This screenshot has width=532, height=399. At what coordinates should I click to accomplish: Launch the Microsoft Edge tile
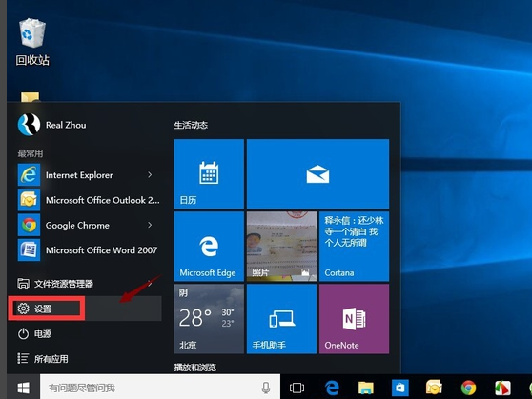(x=209, y=247)
